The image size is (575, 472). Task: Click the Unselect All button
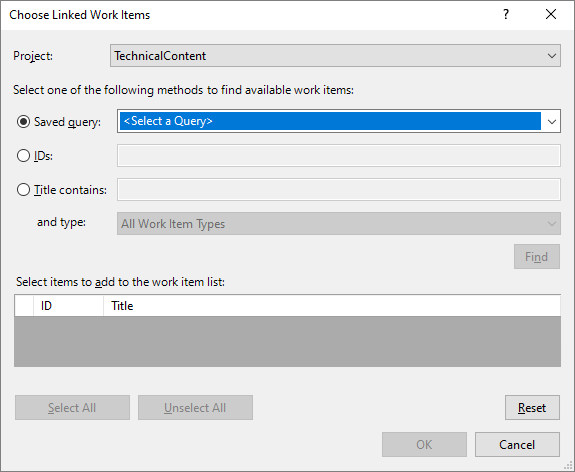pyautogui.click(x=195, y=407)
